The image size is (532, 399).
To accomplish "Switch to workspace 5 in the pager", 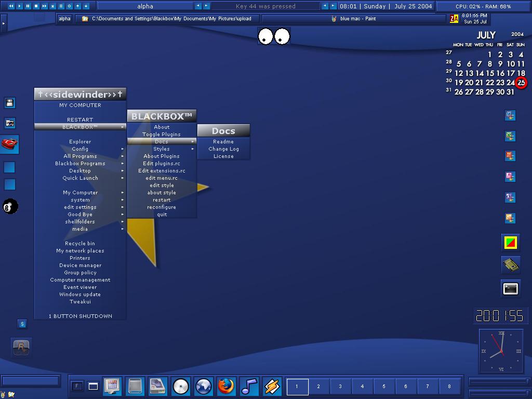I will [384, 387].
